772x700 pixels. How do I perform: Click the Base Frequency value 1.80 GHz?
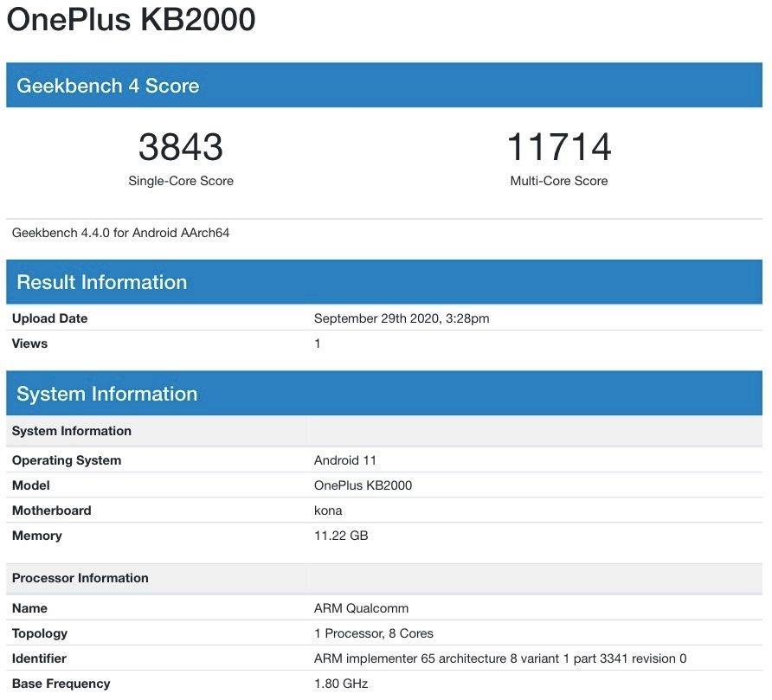[340, 683]
